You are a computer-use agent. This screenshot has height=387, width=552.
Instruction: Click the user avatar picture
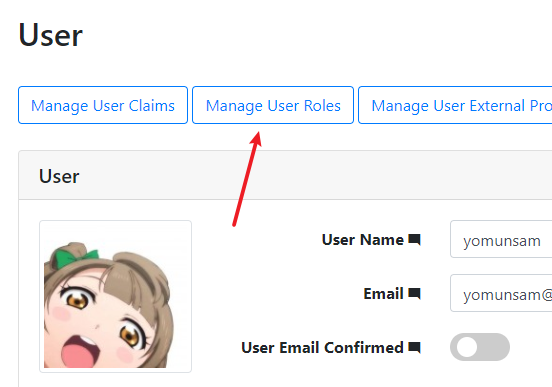point(115,297)
